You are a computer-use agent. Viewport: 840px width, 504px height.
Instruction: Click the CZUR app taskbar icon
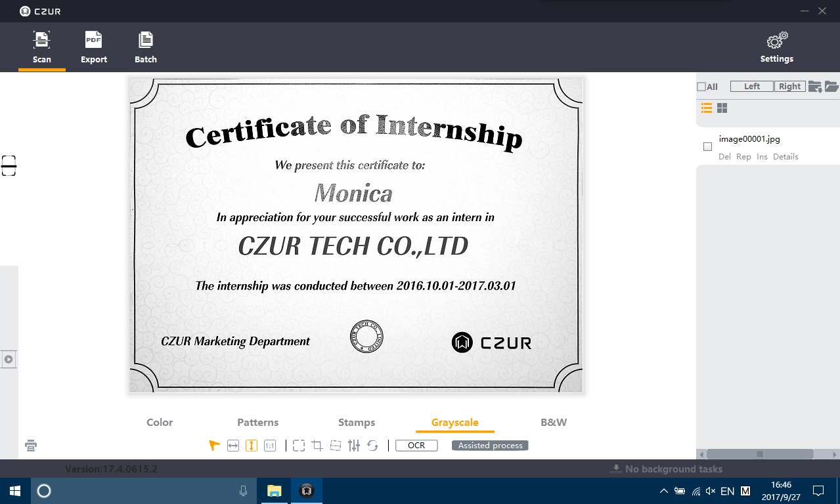(x=306, y=491)
